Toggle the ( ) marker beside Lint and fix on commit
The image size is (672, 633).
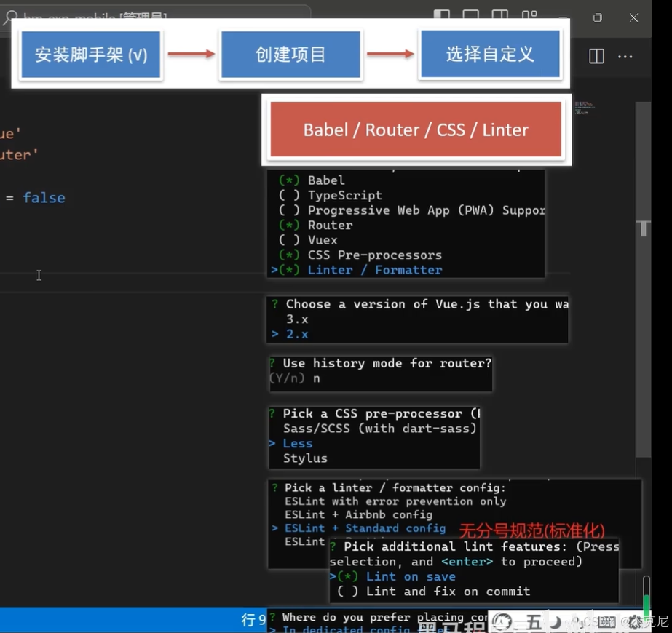coord(347,592)
